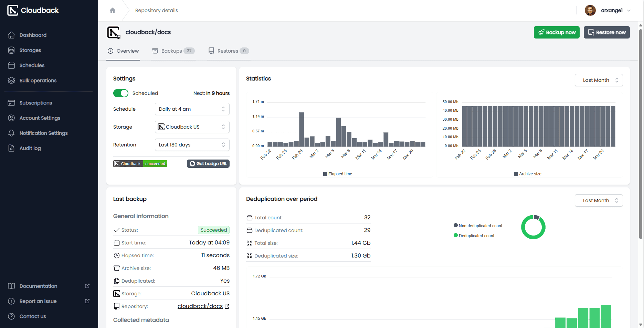Click the Repository details breadcrumb
The image size is (644, 328).
point(157,10)
